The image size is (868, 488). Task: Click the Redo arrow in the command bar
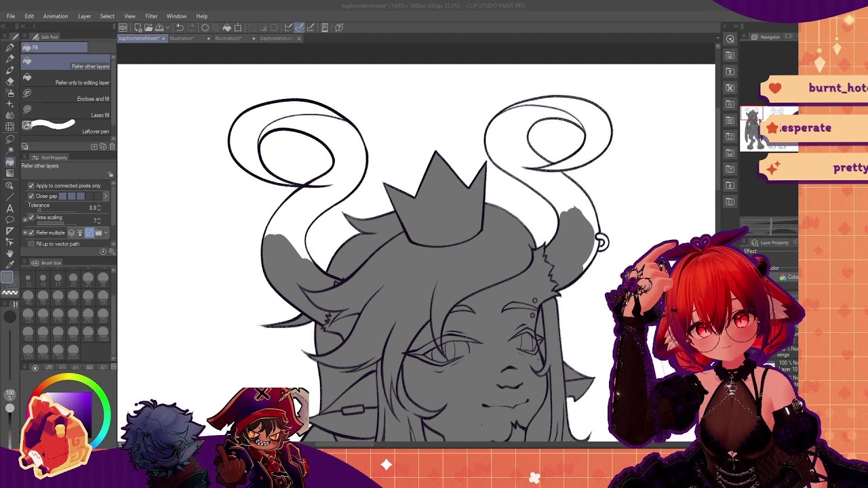[191, 28]
